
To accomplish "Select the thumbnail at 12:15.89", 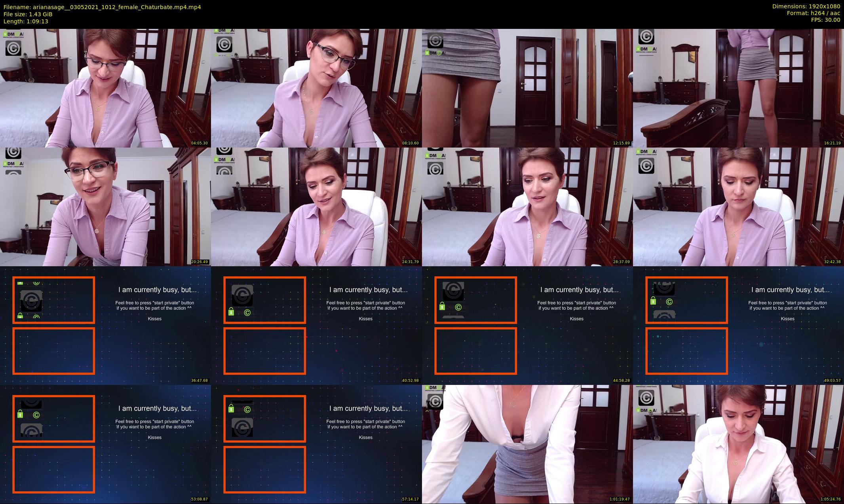I will point(527,88).
